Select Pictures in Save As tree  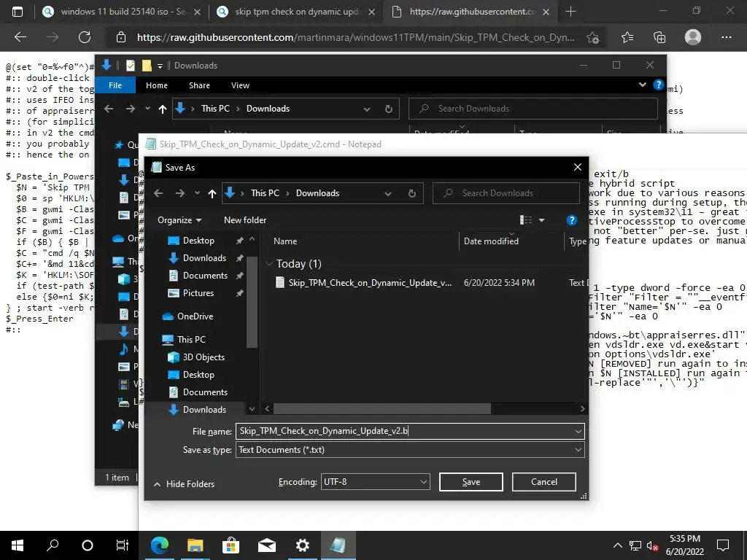click(x=198, y=293)
